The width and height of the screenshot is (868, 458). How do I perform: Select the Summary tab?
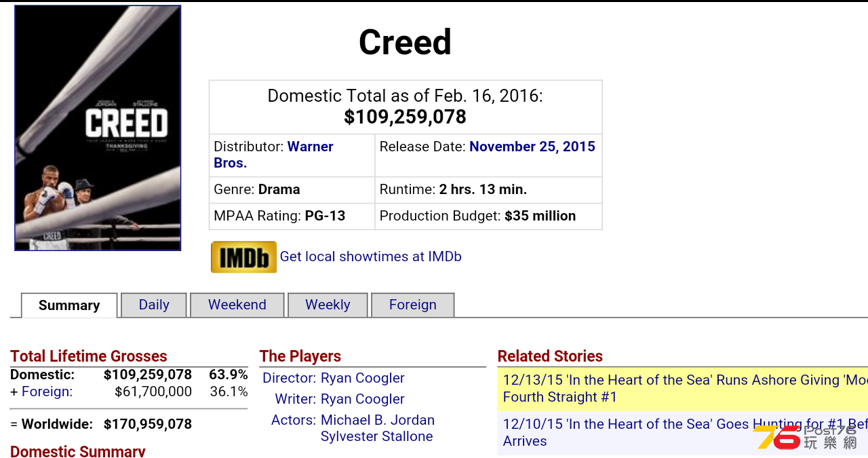69,305
